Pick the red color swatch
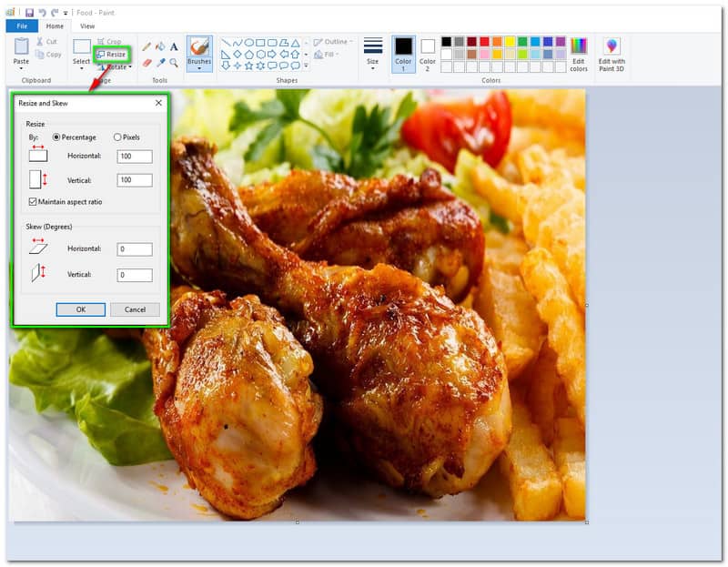This screenshot has height=567, width=728. [x=484, y=41]
